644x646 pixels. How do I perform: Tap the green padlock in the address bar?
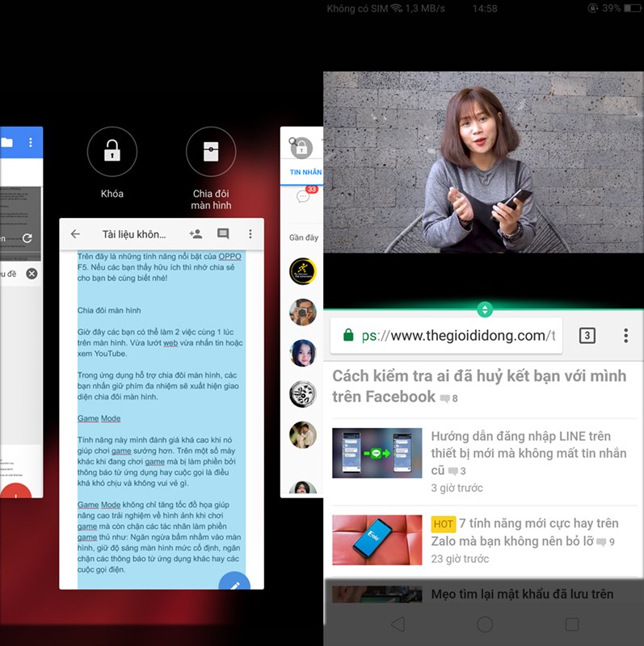point(348,335)
